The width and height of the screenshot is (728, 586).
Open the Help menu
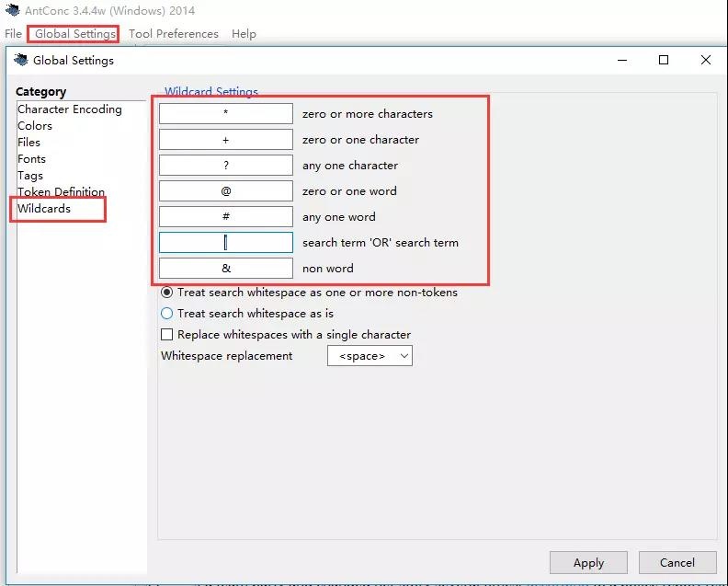tap(244, 34)
